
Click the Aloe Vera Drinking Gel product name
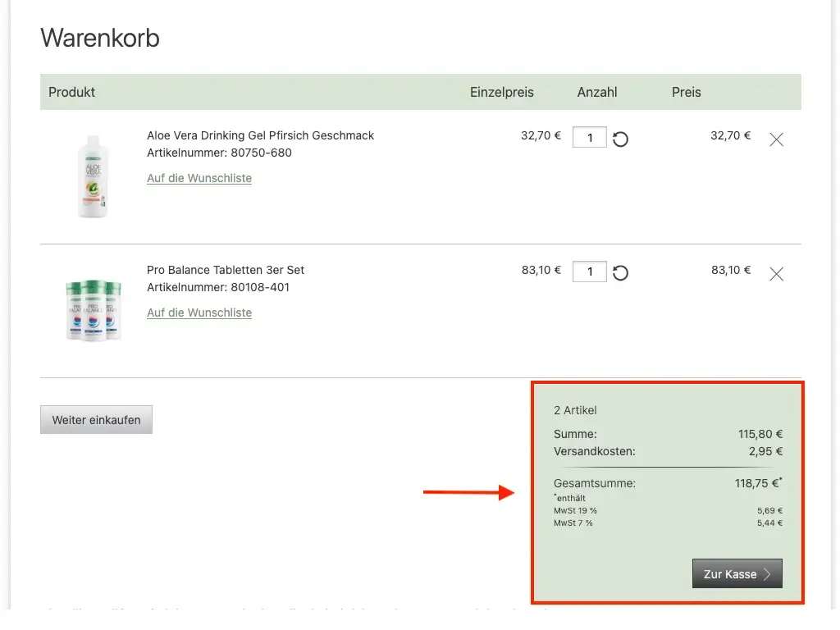point(260,135)
